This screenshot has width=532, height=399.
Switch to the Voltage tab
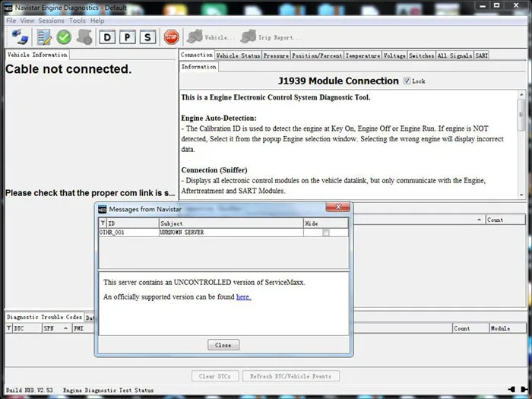click(394, 55)
